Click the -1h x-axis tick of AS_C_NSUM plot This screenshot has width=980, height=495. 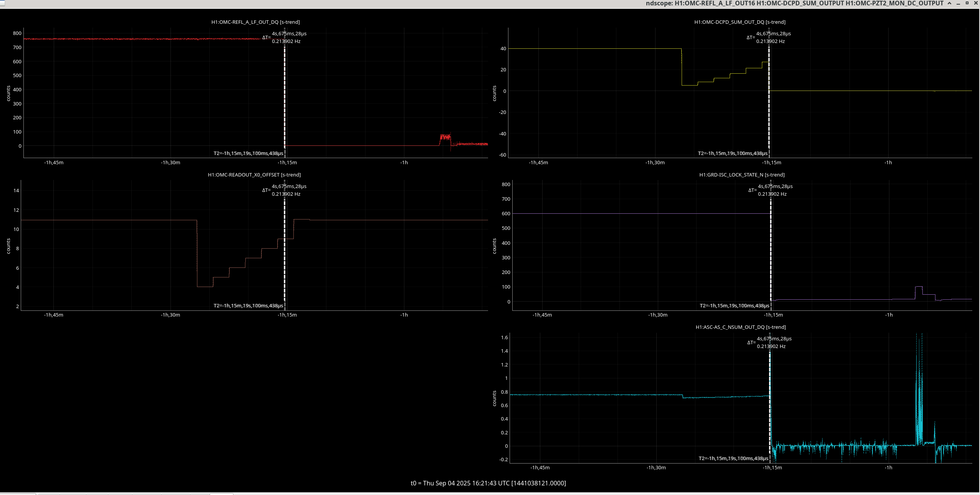tap(889, 468)
